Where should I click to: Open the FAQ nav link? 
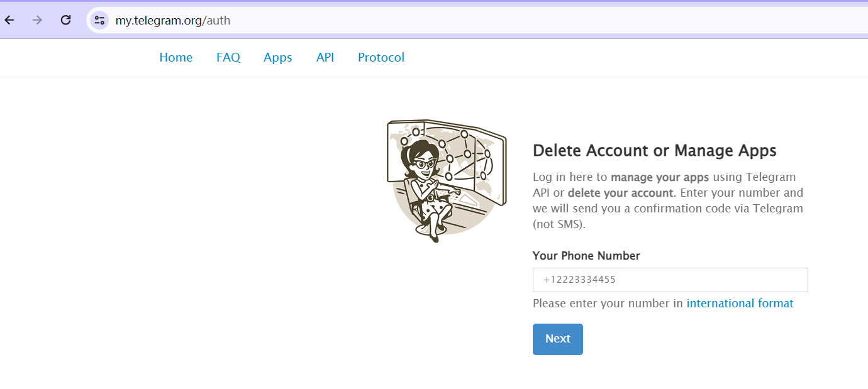(228, 57)
